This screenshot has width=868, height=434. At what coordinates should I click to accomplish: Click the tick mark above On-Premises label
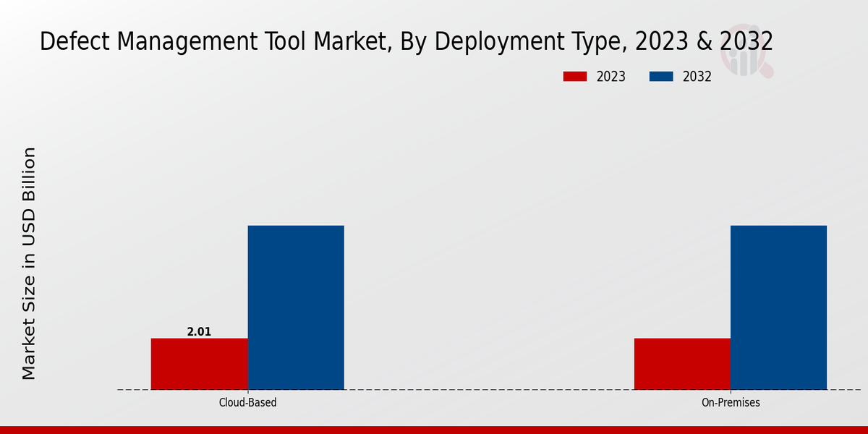coord(731,392)
